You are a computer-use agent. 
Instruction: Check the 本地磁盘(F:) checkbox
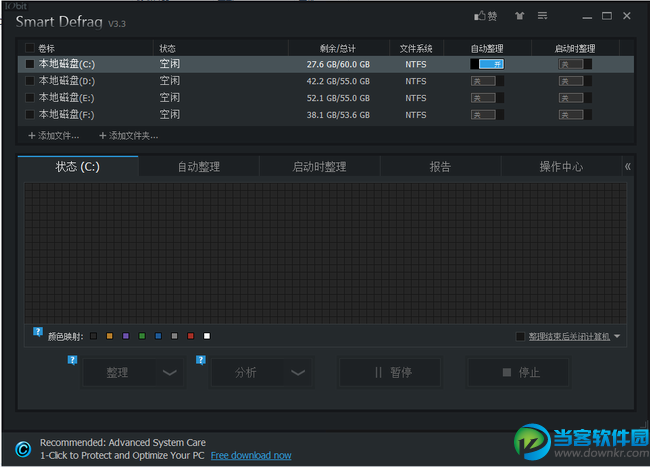tap(30, 114)
